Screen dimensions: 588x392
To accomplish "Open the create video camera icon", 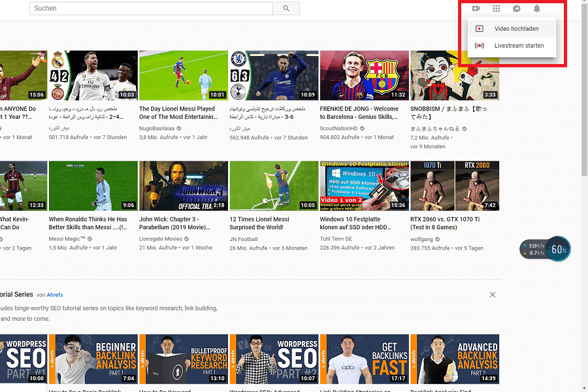I will coord(476,8).
